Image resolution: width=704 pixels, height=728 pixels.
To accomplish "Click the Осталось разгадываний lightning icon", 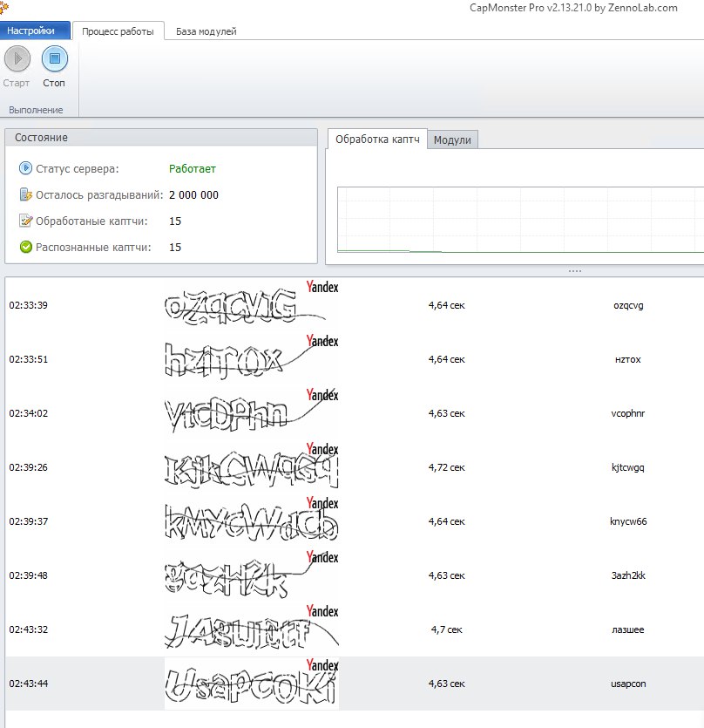I will tap(26, 195).
